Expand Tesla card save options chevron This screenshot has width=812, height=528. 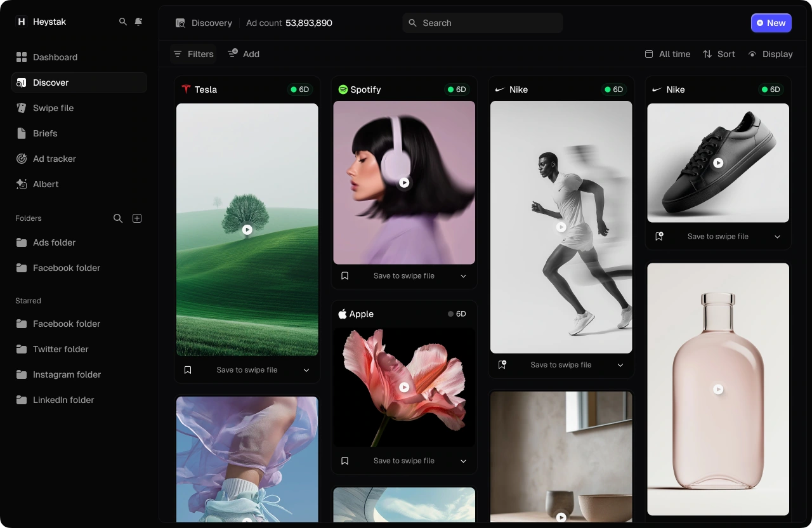(306, 370)
